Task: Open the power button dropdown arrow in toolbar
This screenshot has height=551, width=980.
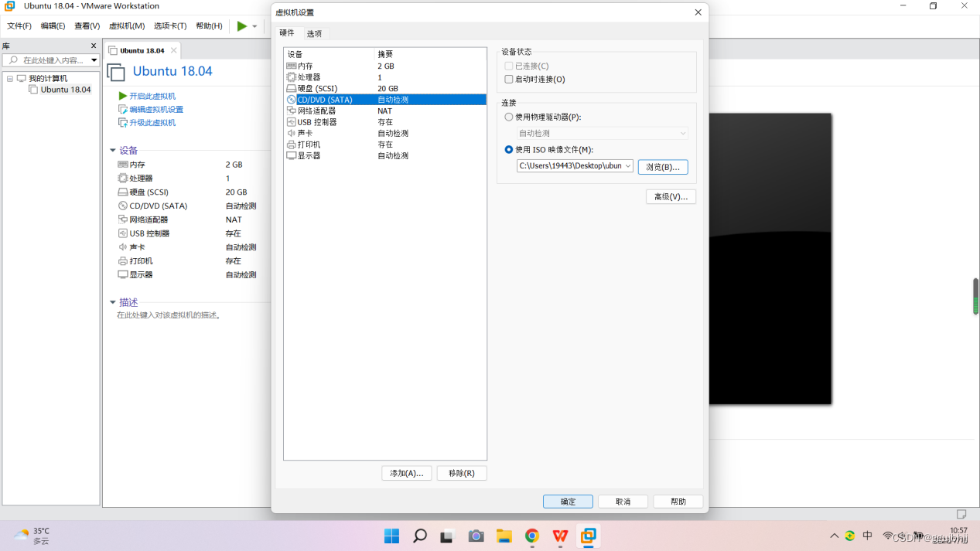Action: [x=254, y=26]
